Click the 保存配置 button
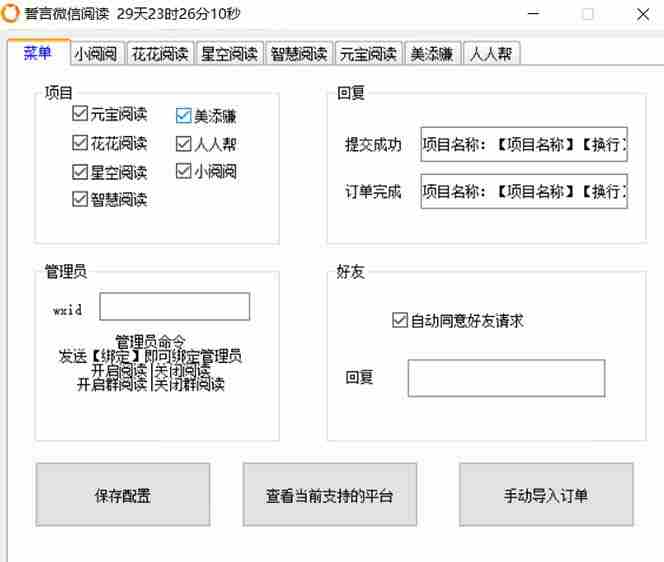Viewport: 664px width, 562px height. click(x=123, y=495)
